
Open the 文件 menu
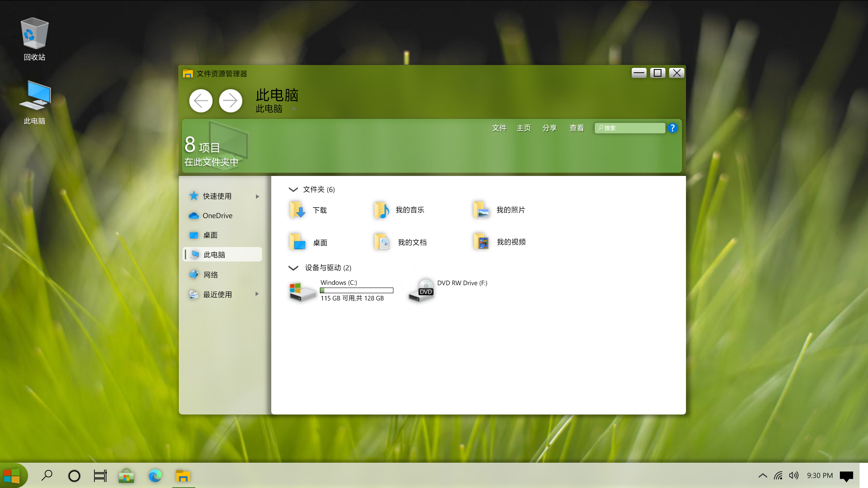coord(499,128)
